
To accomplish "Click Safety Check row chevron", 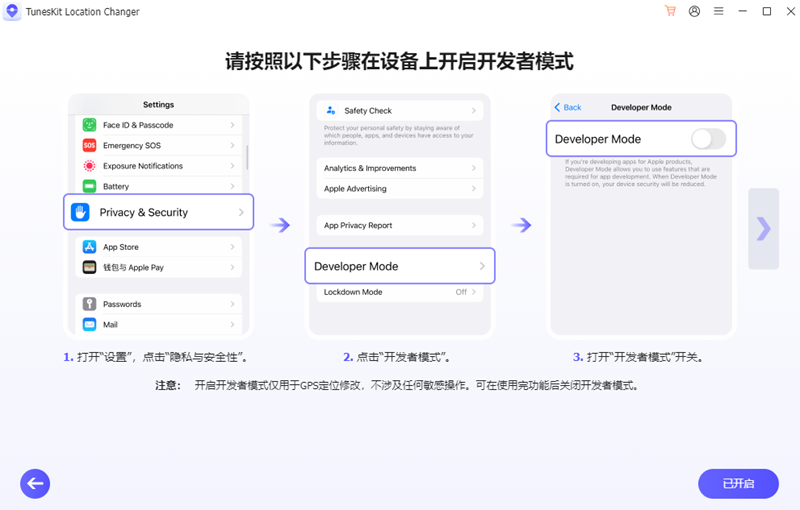I will 473,111.
